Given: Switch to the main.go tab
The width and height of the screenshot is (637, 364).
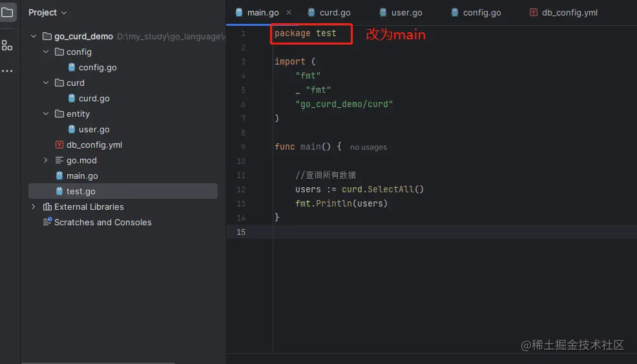Looking at the screenshot, I should [263, 12].
